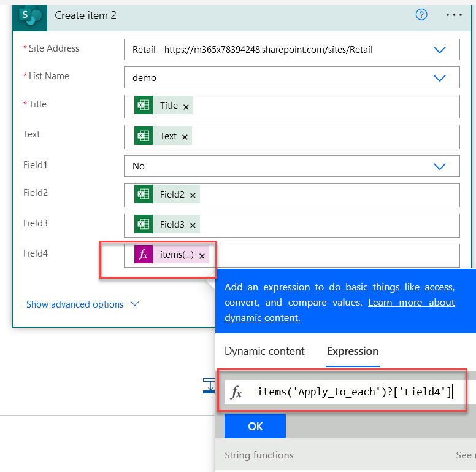Remove the Field3 dynamic content token
The image size is (476, 472).
193,225
